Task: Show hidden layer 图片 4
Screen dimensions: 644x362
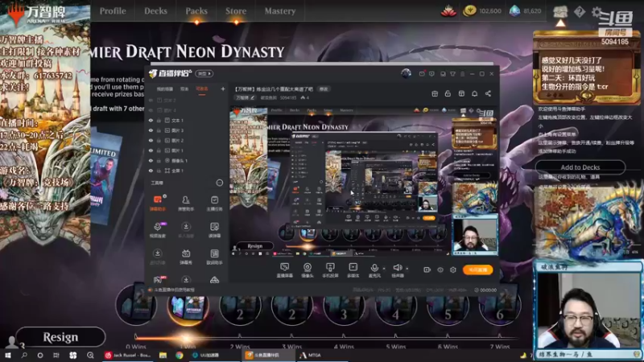Action: click(x=151, y=110)
